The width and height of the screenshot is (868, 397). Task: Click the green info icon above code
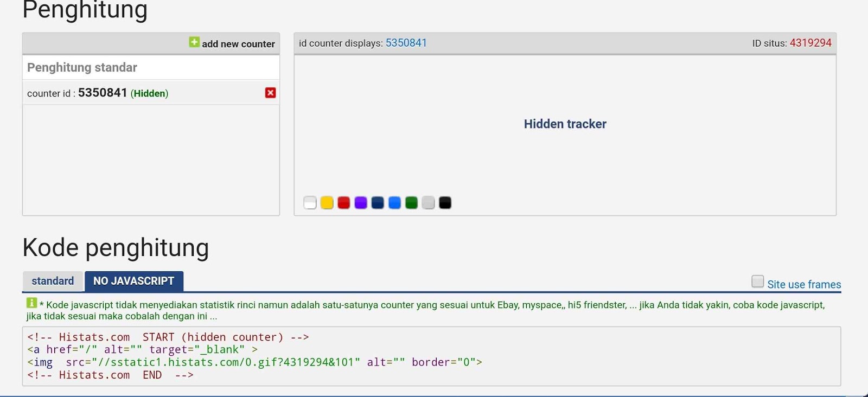31,303
